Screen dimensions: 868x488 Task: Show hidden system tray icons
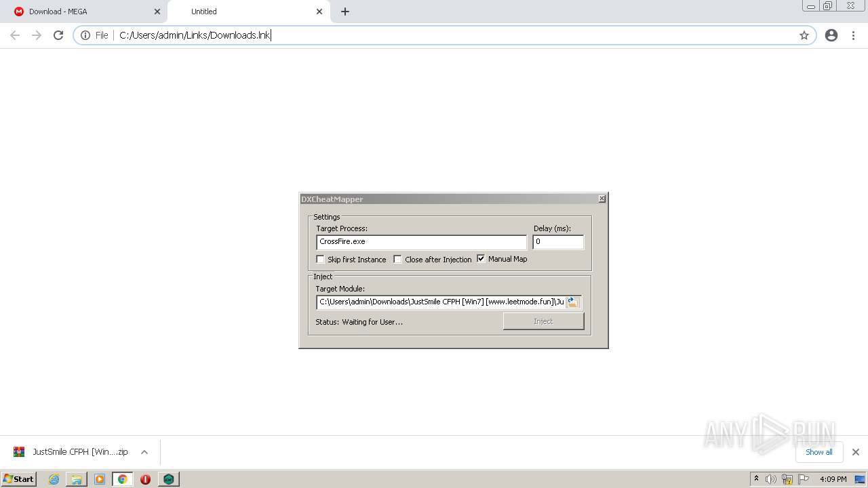[x=756, y=479]
